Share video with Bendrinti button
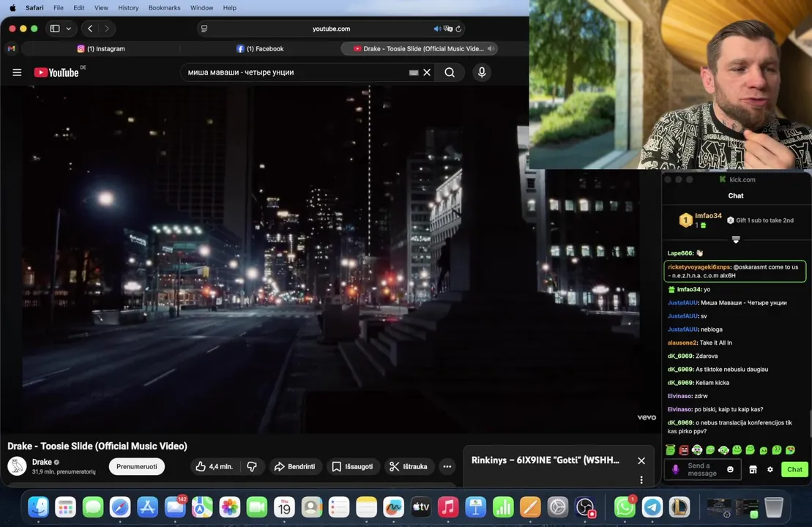Screen dimensions: 812x527 tap(294, 466)
